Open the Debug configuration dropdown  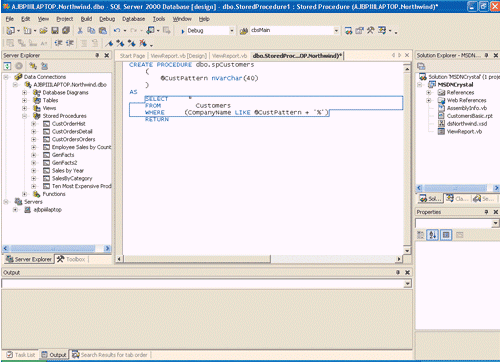(x=232, y=31)
